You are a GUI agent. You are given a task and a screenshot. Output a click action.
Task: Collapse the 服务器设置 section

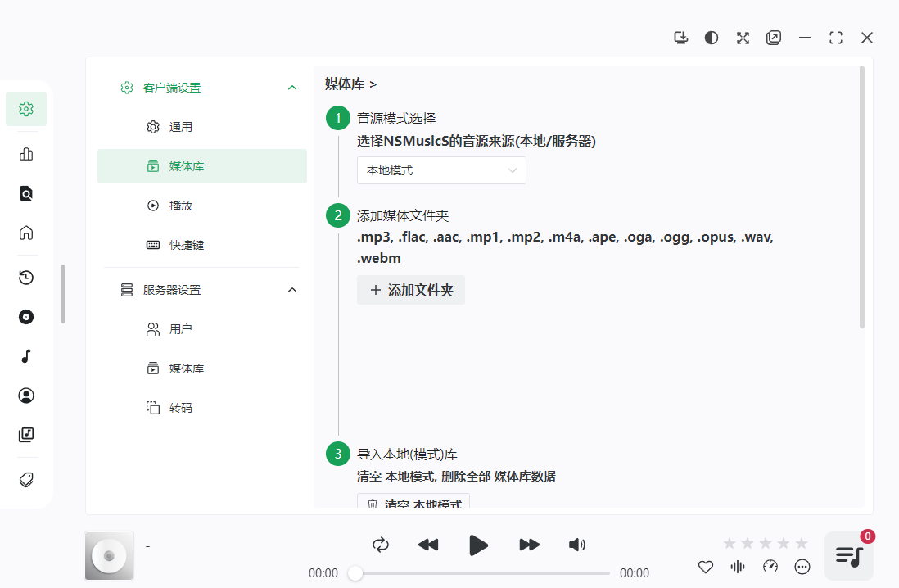(x=292, y=289)
